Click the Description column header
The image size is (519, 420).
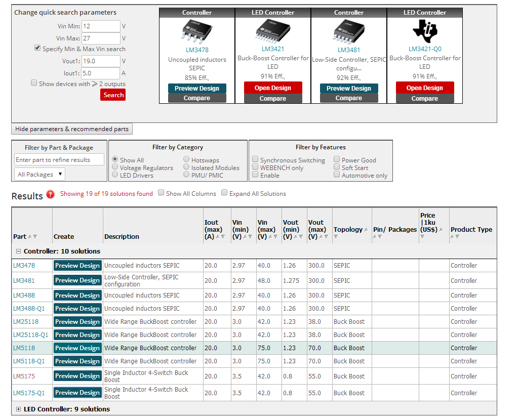pos(122,237)
